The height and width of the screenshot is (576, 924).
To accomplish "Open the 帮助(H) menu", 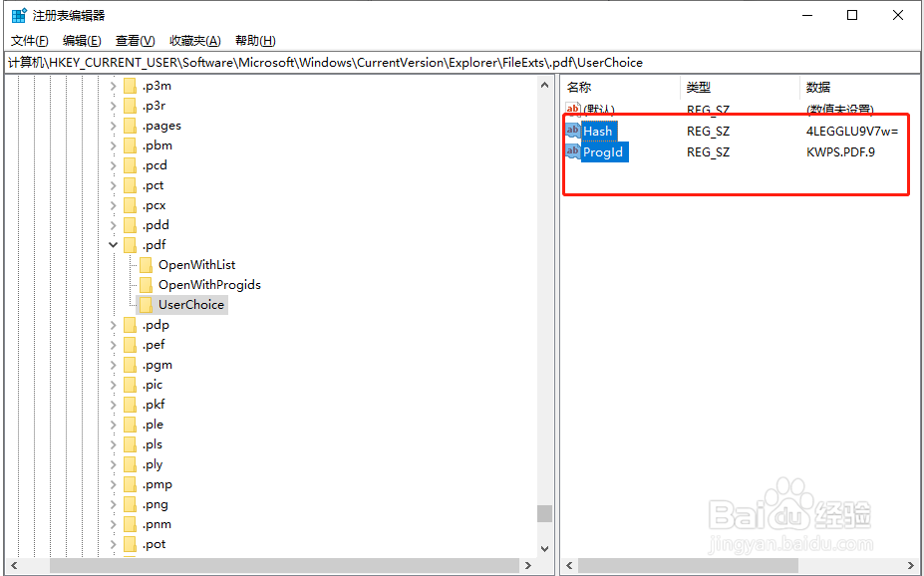I will (255, 41).
